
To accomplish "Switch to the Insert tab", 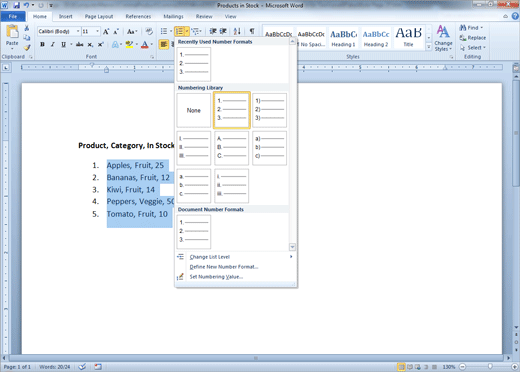I will pos(66,16).
